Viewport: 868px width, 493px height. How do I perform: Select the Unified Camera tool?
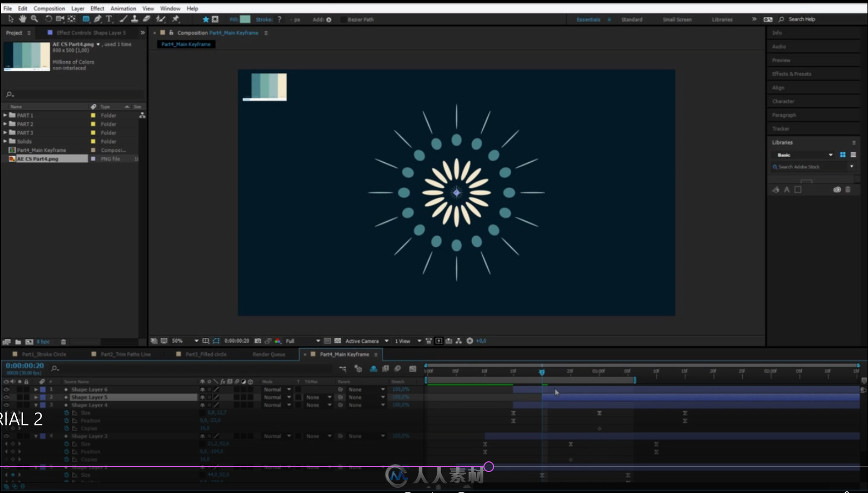pos(60,19)
